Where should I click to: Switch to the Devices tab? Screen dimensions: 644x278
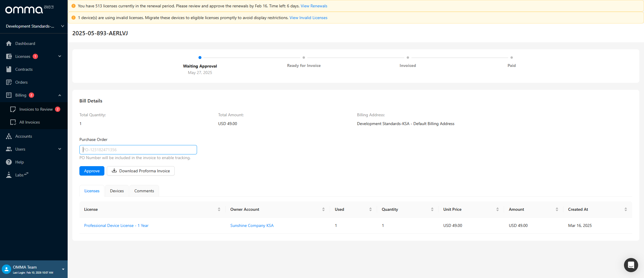tap(117, 191)
